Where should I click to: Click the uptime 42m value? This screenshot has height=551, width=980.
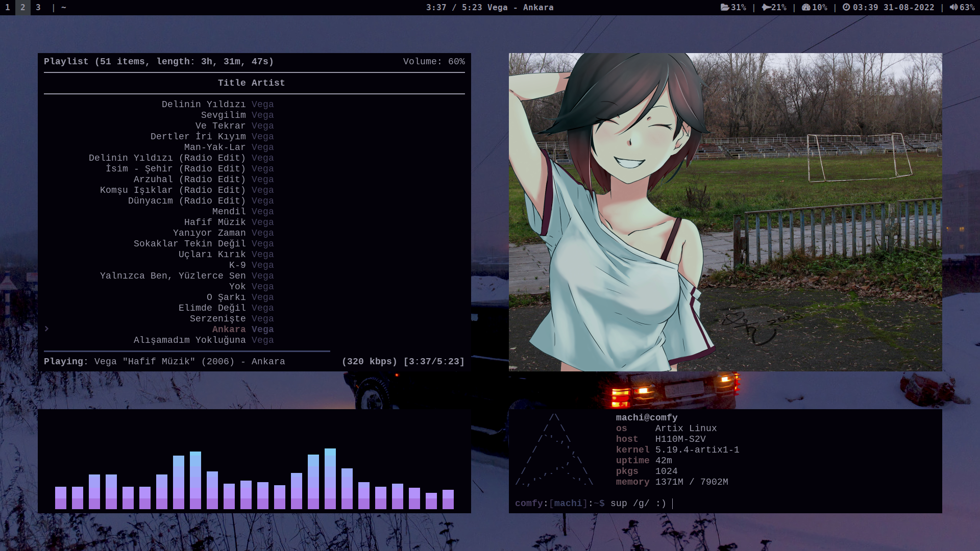[664, 460]
